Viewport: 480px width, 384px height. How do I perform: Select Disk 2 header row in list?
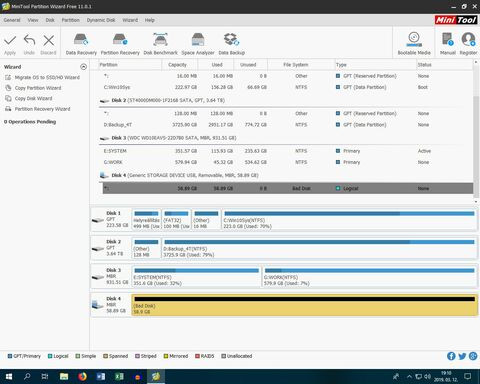click(x=286, y=100)
